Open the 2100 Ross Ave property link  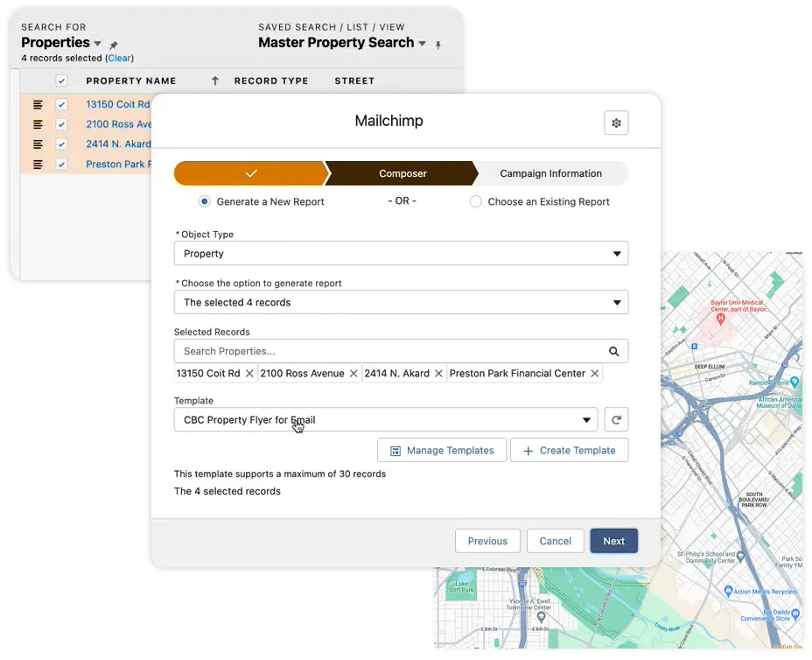tap(119, 124)
